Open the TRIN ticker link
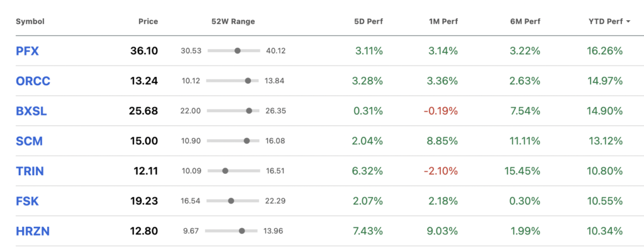Image resolution: width=644 pixels, height=247 pixels. [30, 171]
